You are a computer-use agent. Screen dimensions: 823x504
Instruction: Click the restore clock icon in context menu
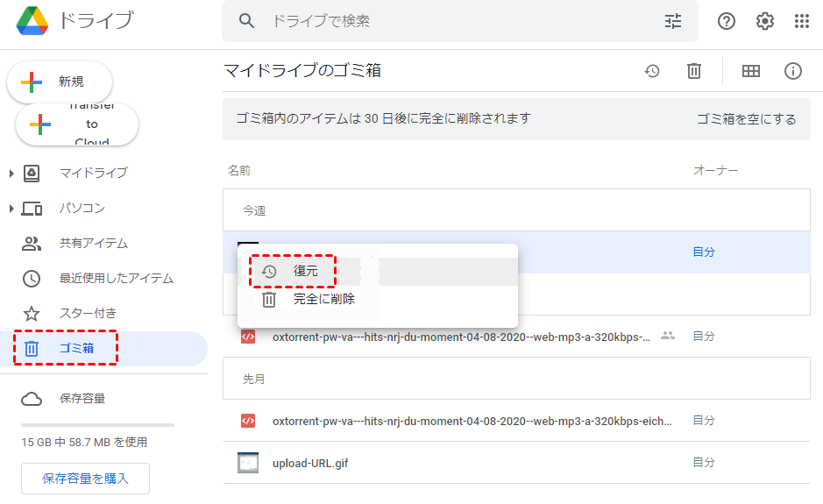[x=269, y=272]
